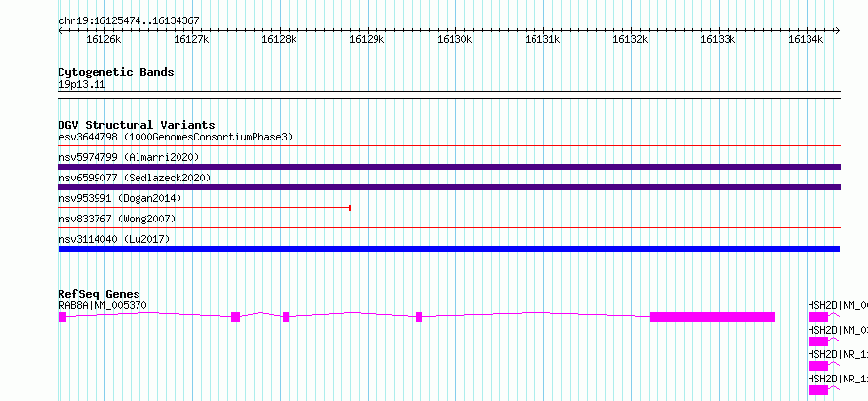Image resolution: width=868 pixels, height=401 pixels.
Task: Click the 16129k ruler tick label
Action: click(x=367, y=40)
